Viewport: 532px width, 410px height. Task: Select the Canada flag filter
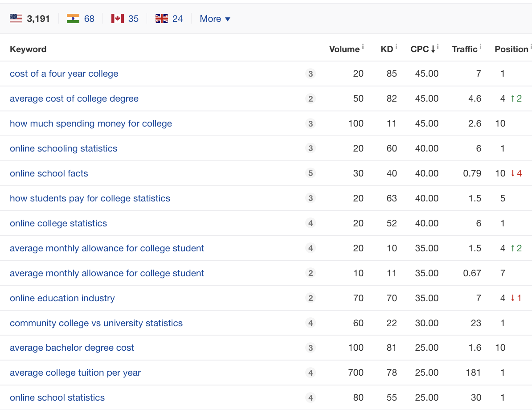118,19
